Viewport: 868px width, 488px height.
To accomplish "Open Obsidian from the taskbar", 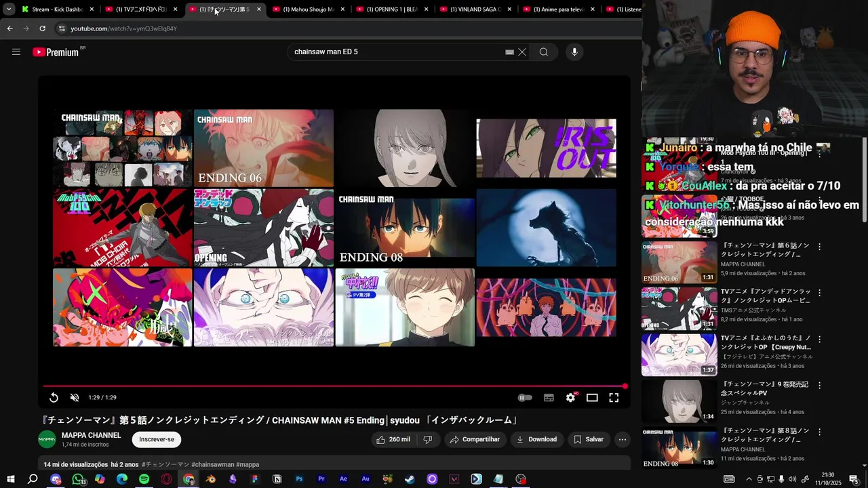I will (233, 479).
